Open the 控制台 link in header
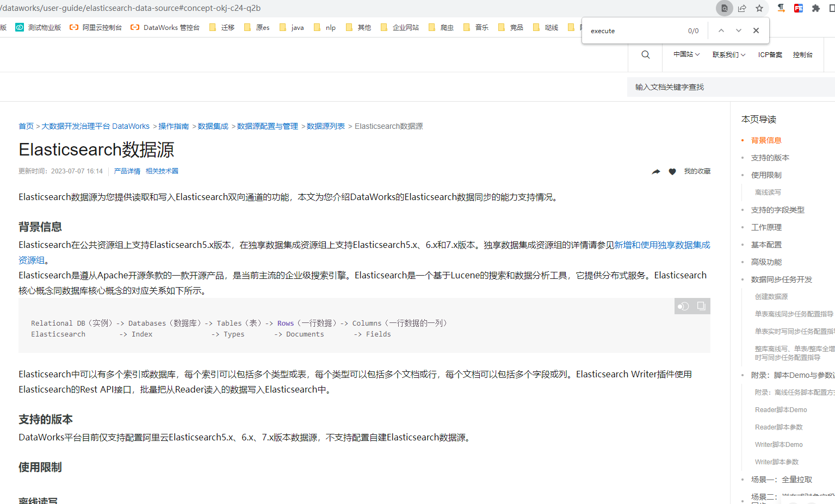This screenshot has height=504, width=835. 803,55
